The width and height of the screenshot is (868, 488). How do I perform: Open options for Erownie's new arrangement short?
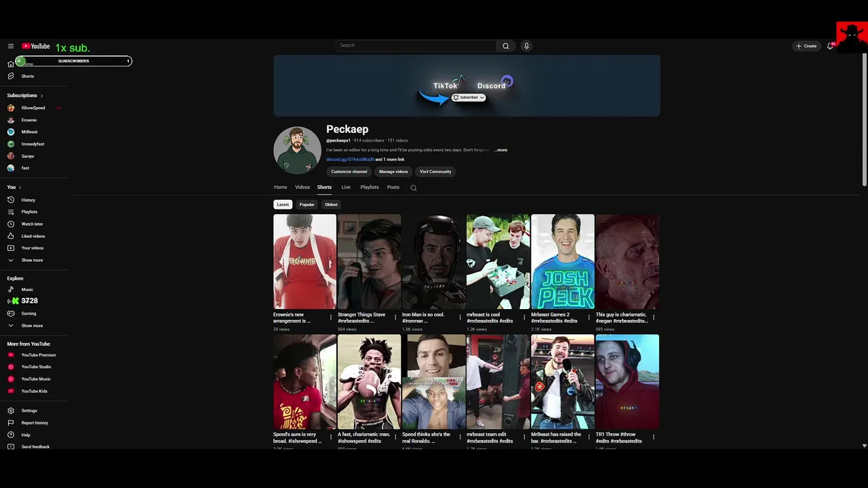click(331, 317)
